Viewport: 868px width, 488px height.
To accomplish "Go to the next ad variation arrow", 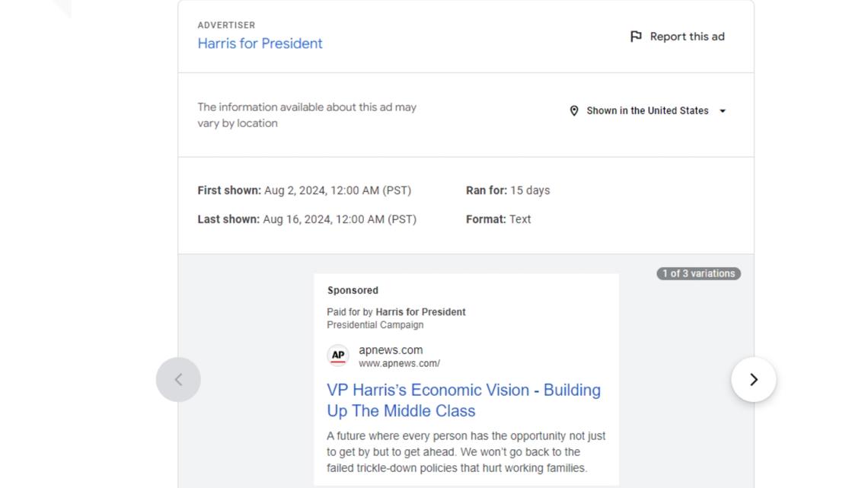I will point(754,380).
